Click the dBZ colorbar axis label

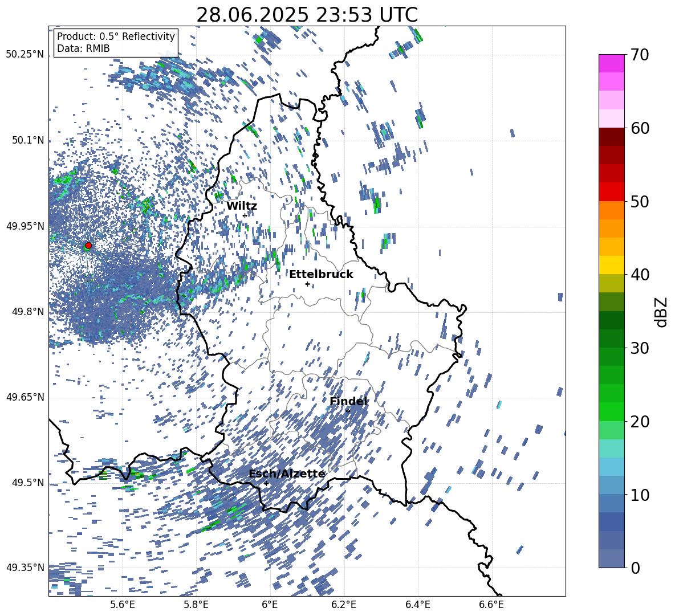point(662,312)
